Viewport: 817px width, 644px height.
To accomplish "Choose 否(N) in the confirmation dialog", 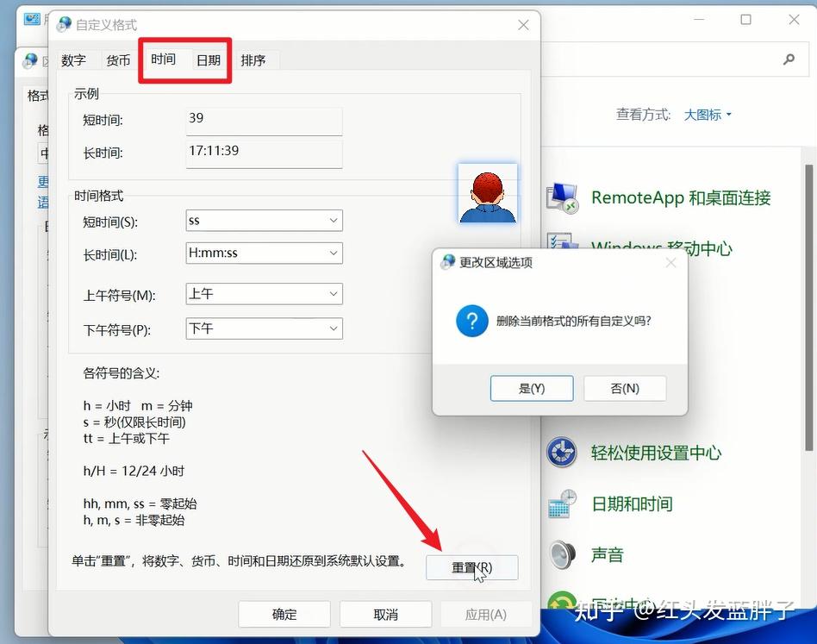I will 625,388.
